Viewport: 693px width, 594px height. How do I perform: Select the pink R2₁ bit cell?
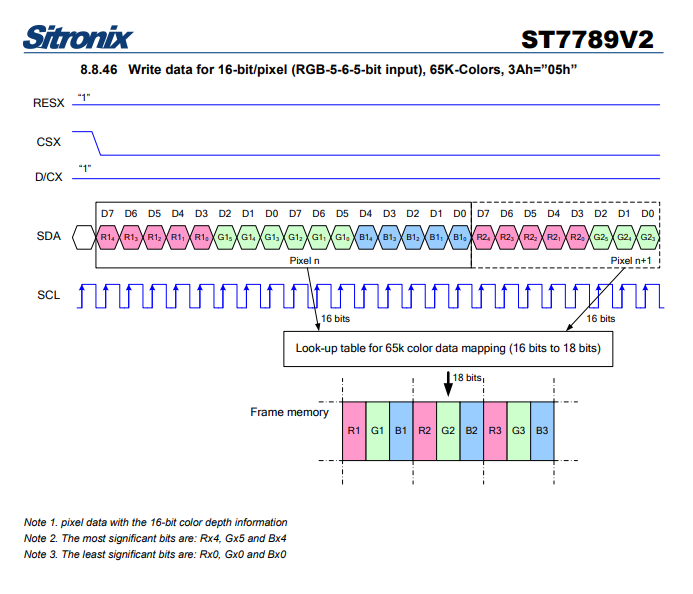coord(553,237)
